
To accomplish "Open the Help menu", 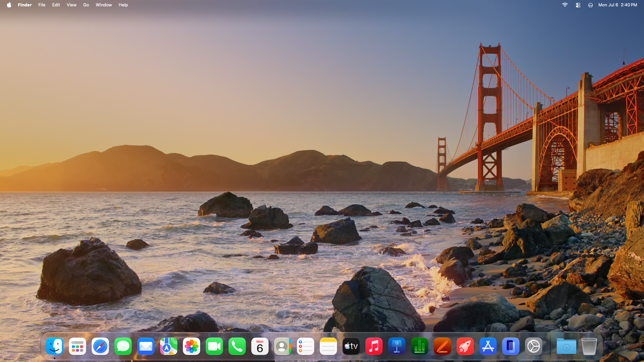I will tap(123, 5).
